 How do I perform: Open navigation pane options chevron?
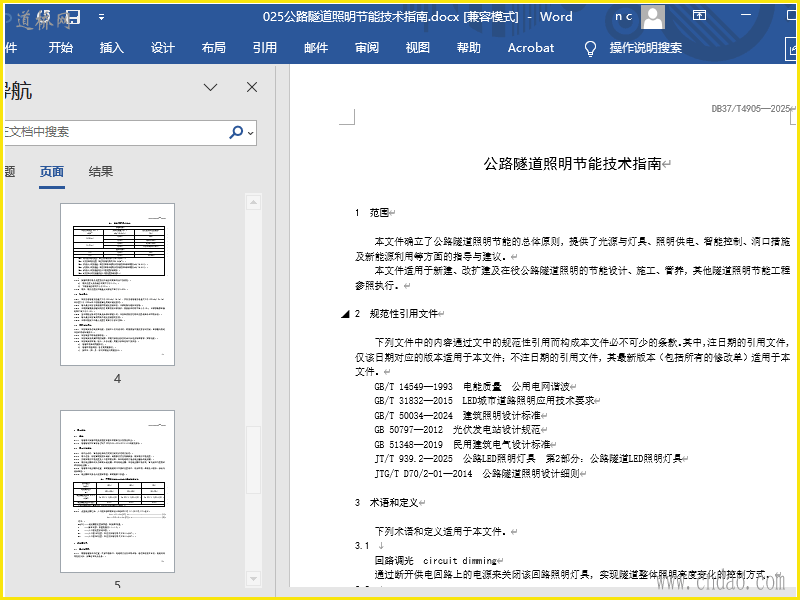[211, 87]
